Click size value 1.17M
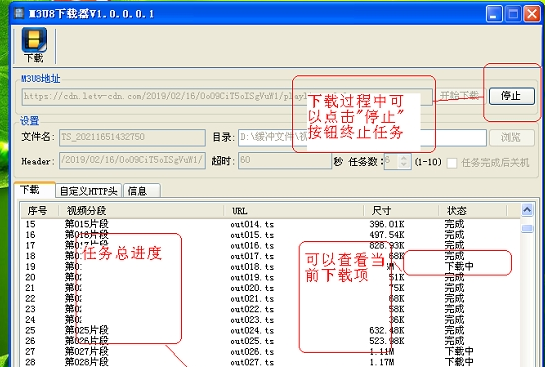This screenshot has height=367, width=545. point(382,362)
